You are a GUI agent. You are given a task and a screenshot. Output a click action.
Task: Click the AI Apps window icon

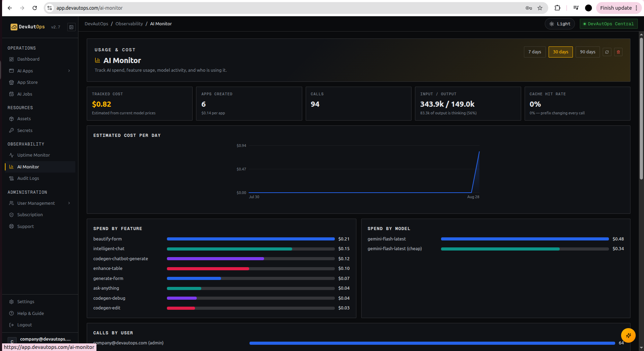(11, 71)
